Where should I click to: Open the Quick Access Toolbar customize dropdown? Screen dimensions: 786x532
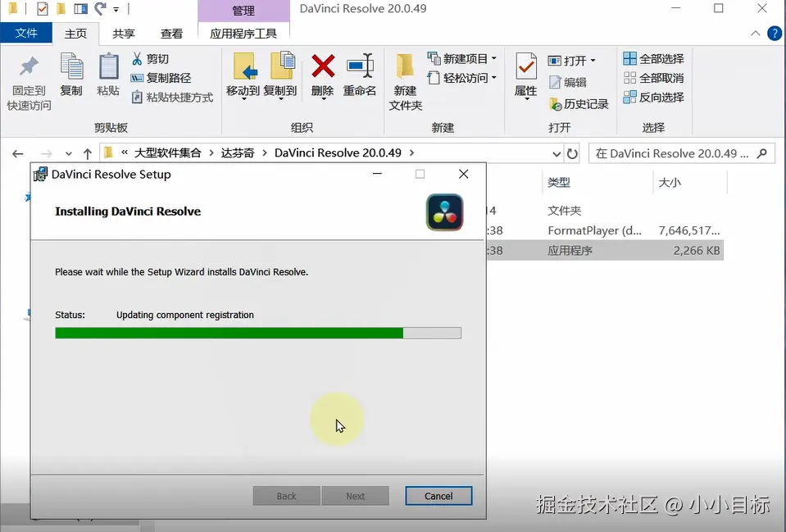click(x=116, y=9)
